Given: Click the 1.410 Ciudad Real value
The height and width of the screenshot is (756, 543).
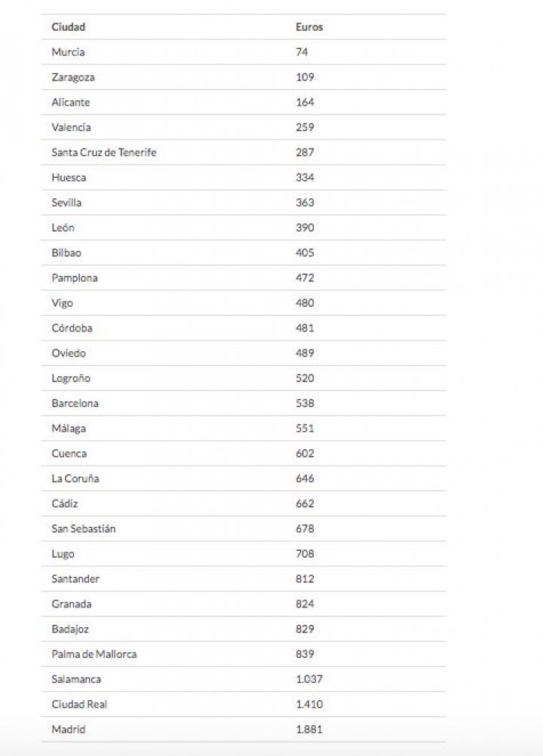Looking at the screenshot, I should [x=309, y=704].
